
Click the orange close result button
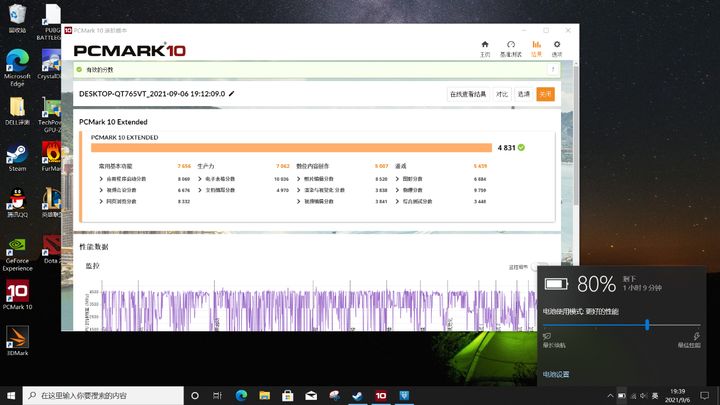coord(546,94)
